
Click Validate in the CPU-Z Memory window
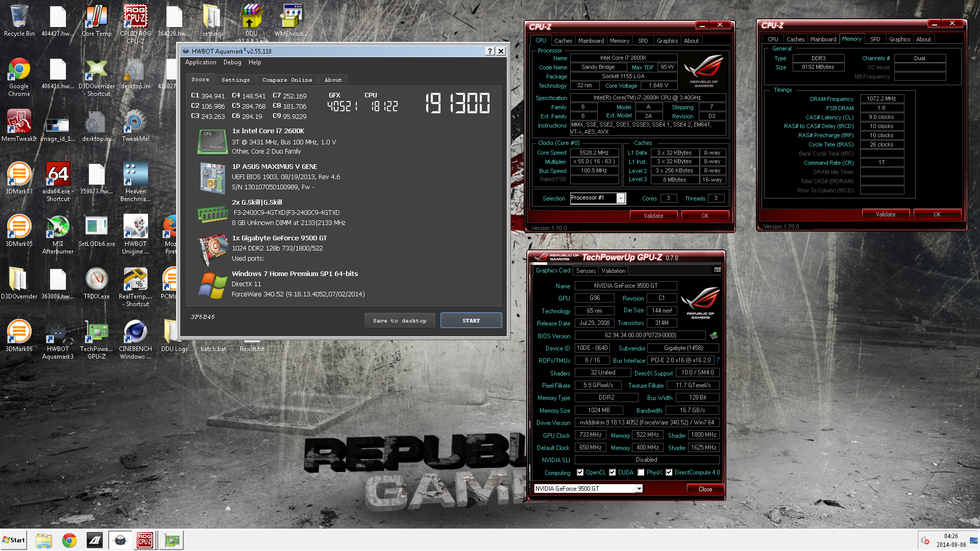pos(886,214)
